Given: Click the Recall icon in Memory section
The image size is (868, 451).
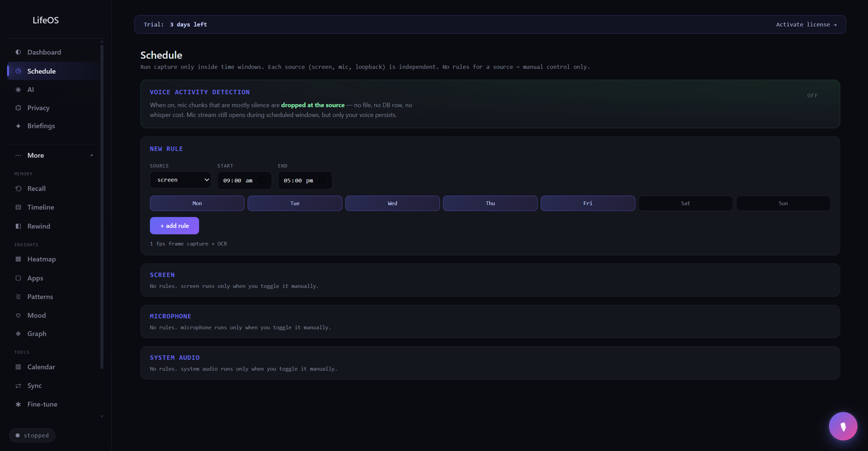Looking at the screenshot, I should (18, 188).
